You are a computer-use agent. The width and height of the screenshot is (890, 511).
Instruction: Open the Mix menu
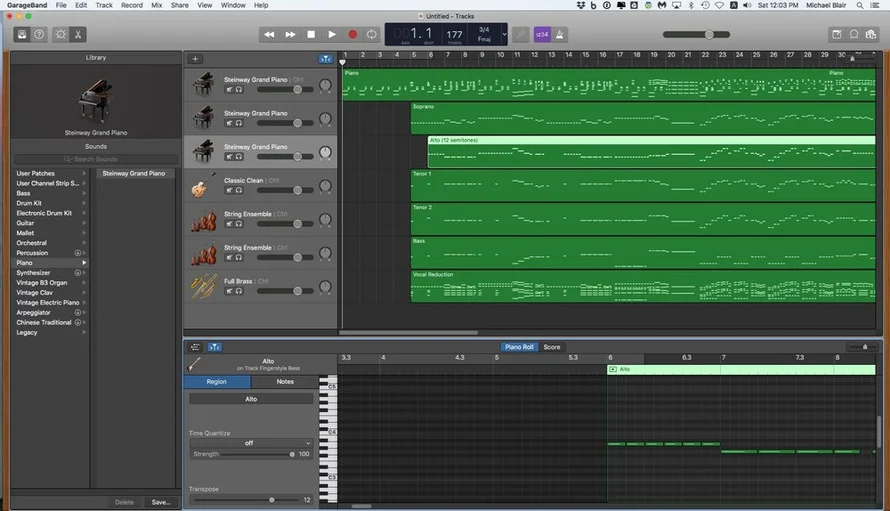(x=157, y=5)
